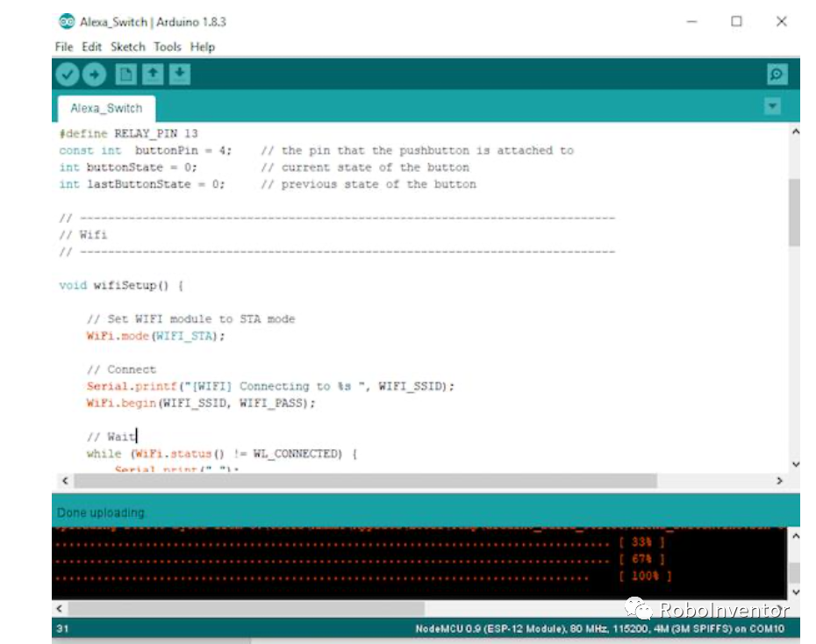Open the Sketch menu
The image size is (816, 644).
128,47
